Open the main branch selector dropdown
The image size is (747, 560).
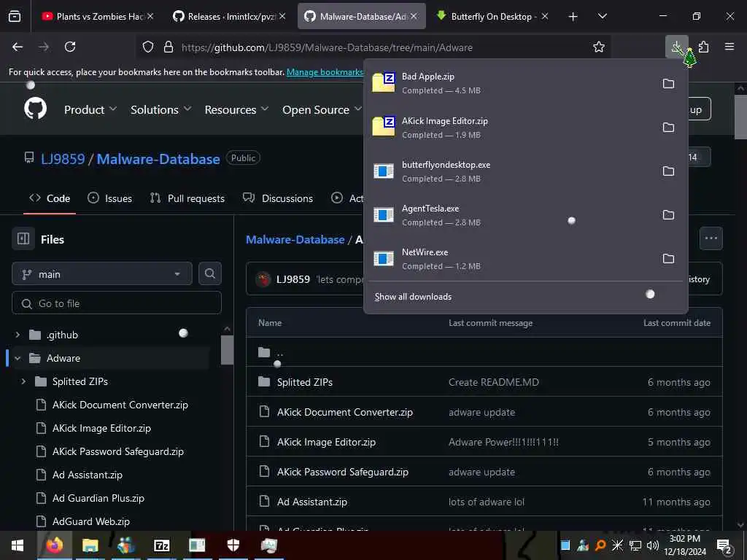tap(102, 274)
